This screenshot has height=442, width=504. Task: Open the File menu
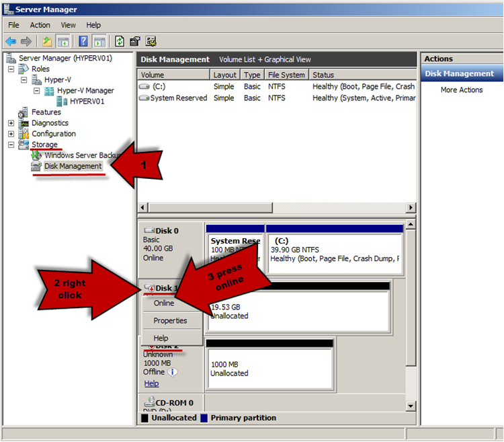tap(13, 25)
